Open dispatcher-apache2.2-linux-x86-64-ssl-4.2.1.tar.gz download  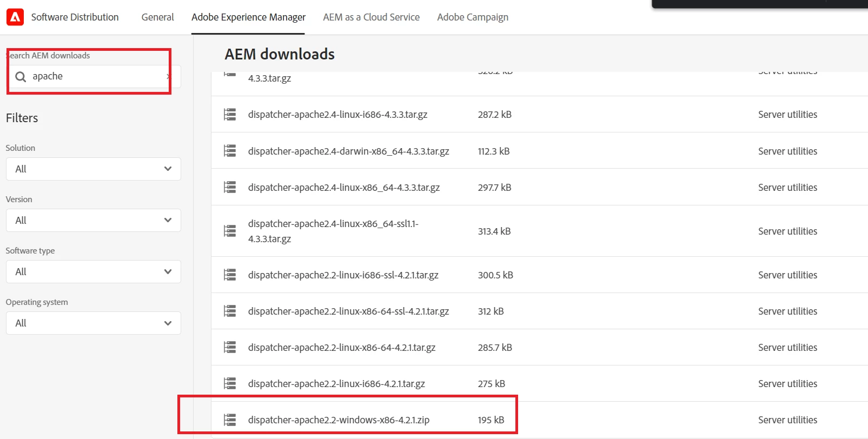pos(349,311)
